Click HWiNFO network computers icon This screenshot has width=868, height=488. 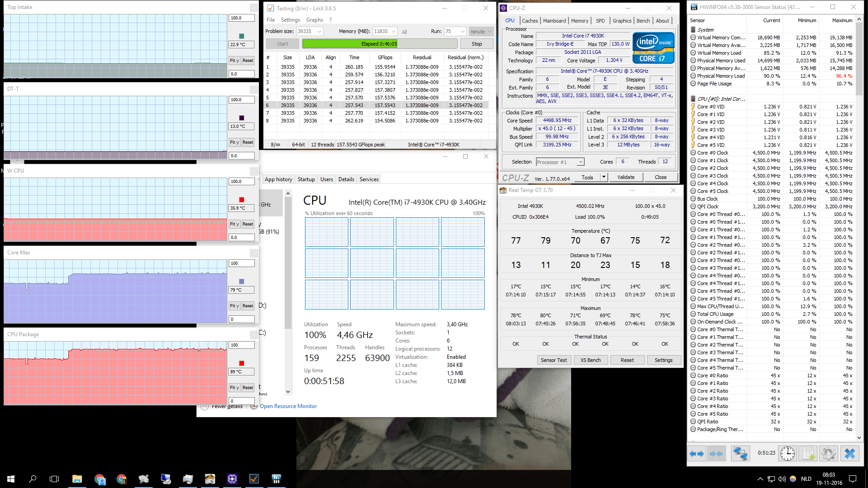(740, 453)
